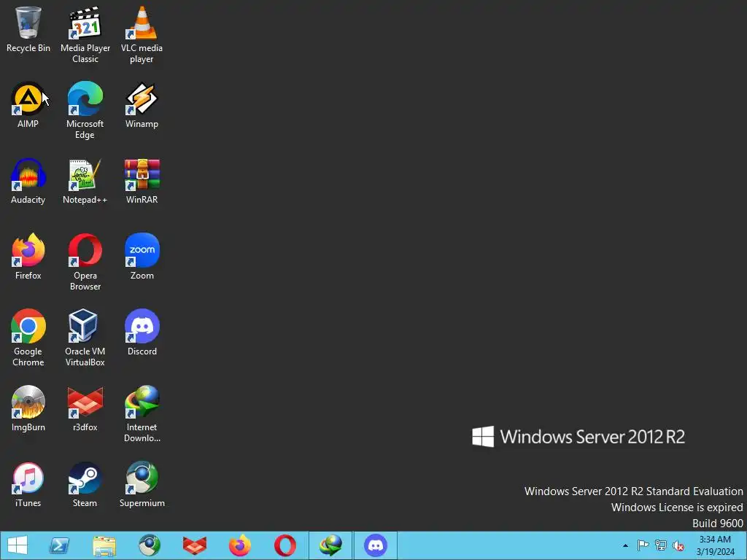Click the muted volume tray icon
Image resolution: width=747 pixels, height=560 pixels.
tap(678, 545)
